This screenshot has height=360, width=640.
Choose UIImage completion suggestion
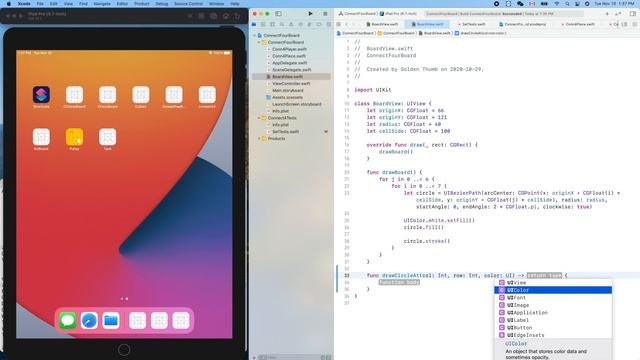pos(553,305)
